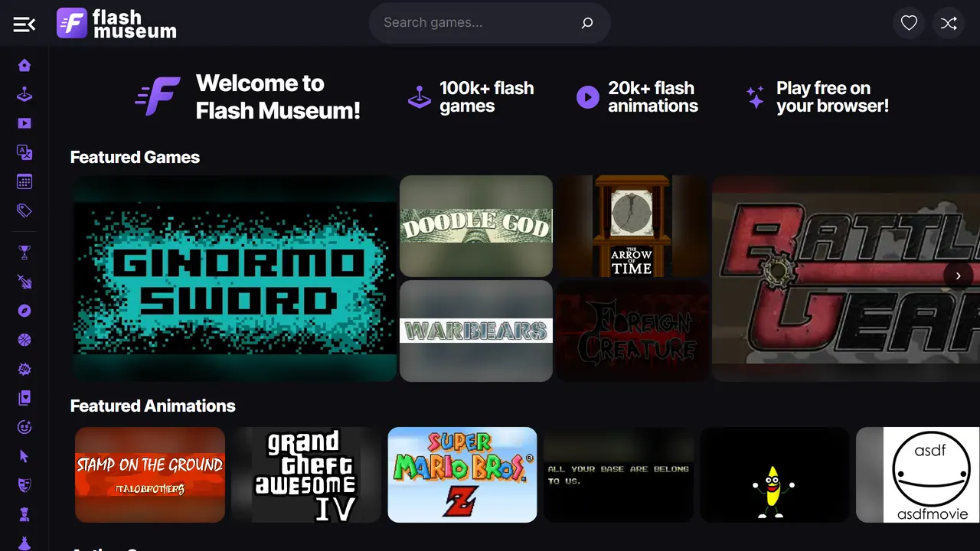This screenshot has width=980, height=551.
Task: Play All Your Base animation
Action: pos(619,474)
